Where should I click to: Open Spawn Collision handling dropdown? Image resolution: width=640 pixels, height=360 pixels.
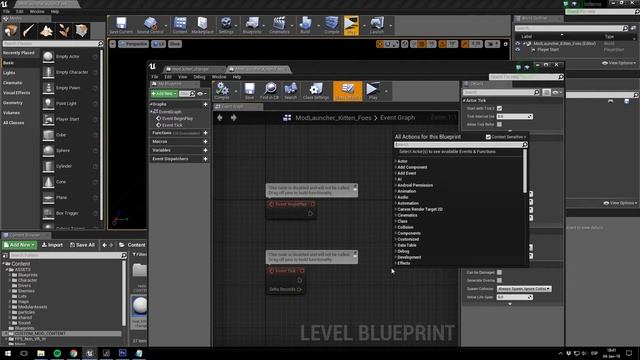point(524,289)
